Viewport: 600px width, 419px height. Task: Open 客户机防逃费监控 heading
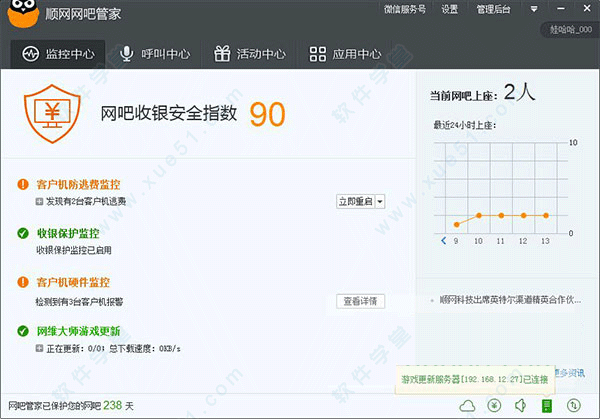tap(78, 184)
